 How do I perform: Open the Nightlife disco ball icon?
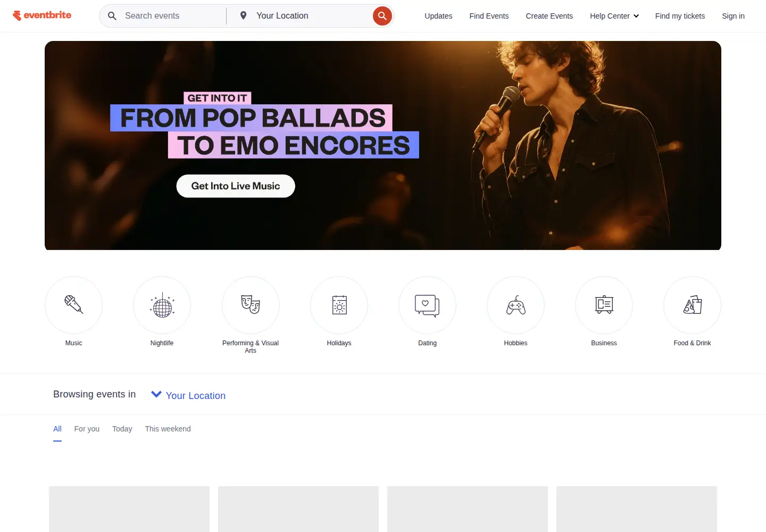click(x=162, y=305)
